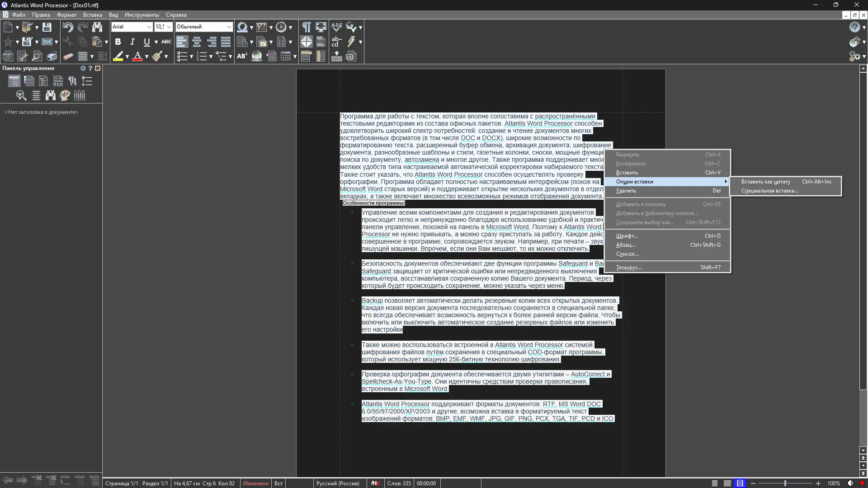The height and width of the screenshot is (488, 868).
Task: Click the zoom slider in status bar
Action: click(785, 483)
